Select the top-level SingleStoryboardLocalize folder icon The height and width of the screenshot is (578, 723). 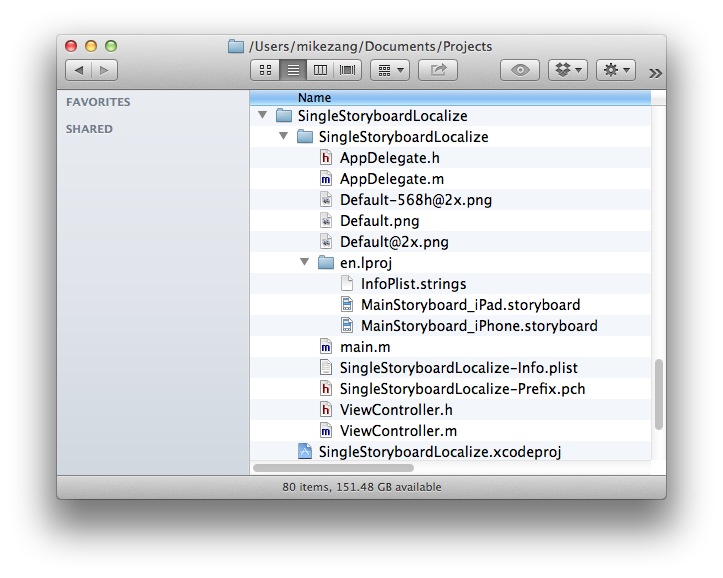click(x=284, y=115)
